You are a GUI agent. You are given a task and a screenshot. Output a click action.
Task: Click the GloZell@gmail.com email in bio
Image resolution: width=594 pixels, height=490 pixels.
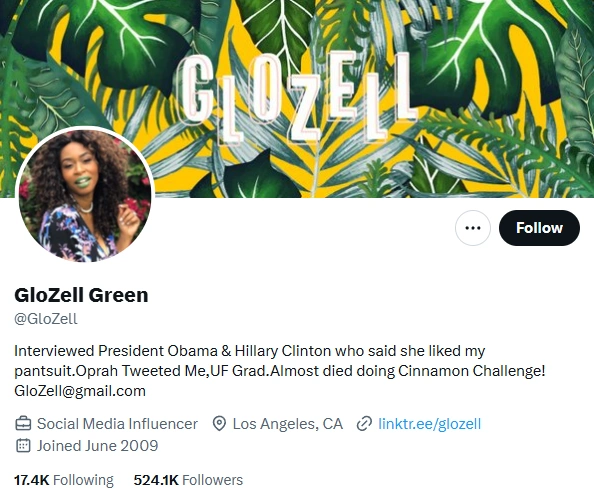coord(80,391)
